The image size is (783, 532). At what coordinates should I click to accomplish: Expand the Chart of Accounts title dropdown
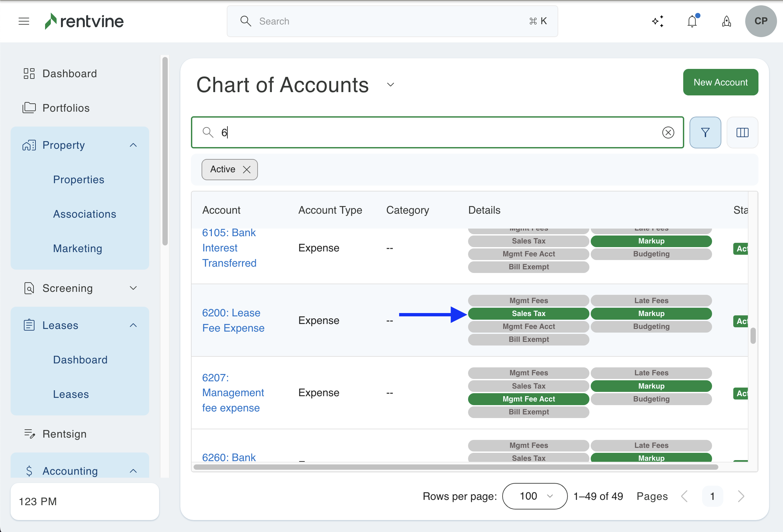(x=390, y=84)
